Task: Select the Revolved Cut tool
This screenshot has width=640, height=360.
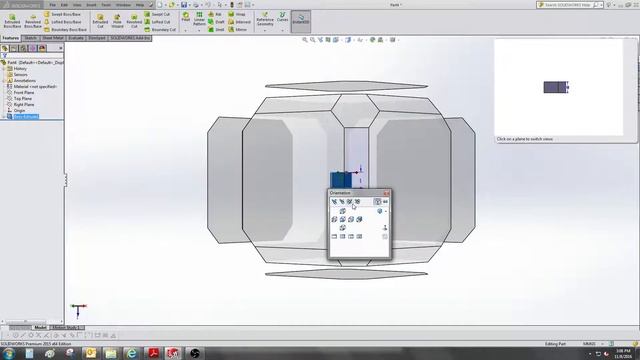Action: 134,21
